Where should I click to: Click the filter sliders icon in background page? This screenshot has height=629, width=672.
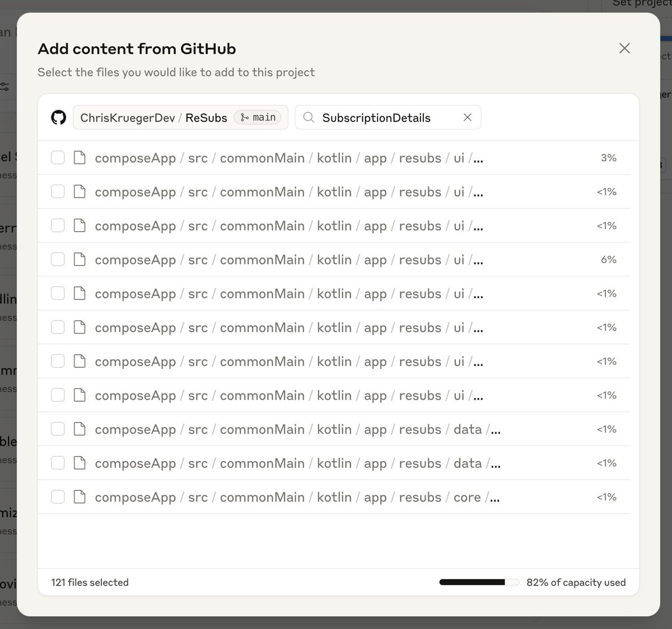[4, 87]
